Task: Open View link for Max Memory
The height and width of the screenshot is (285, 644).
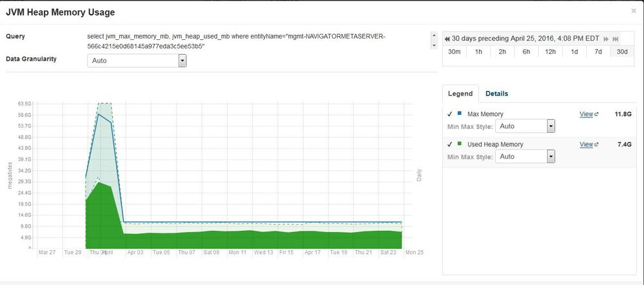Action: [586, 114]
